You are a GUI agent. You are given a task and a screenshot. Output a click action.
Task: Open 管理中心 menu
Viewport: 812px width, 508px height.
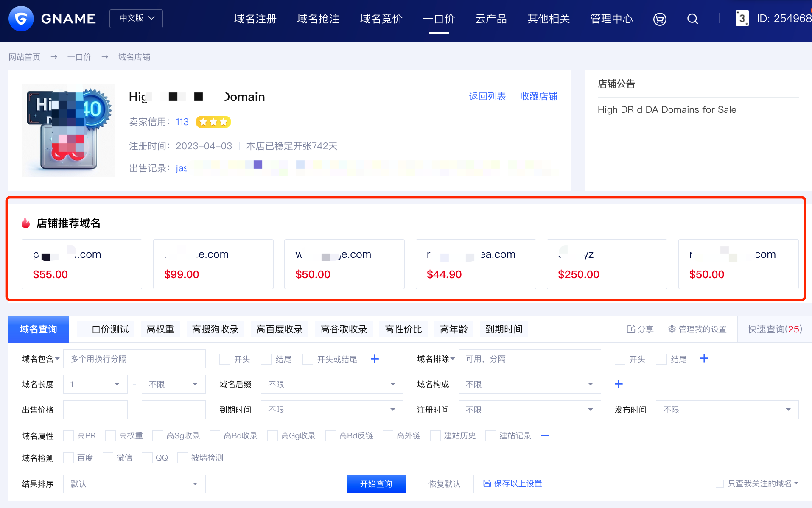(611, 19)
